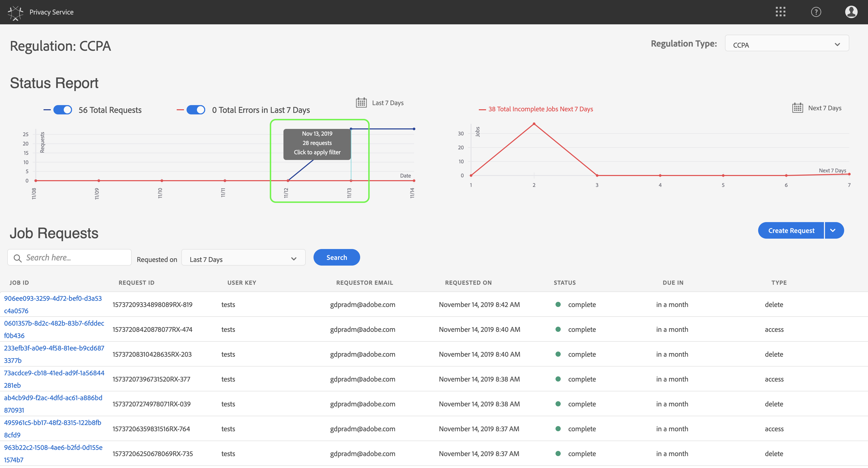Viewport: 868px width, 468px height.
Task: Click the Last 7 Days calendar icon
Action: [361, 103]
